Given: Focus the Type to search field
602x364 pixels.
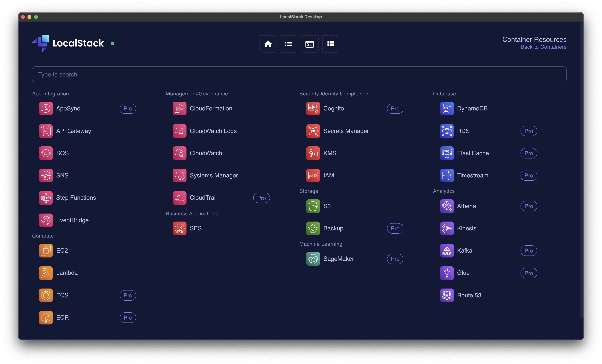Looking at the screenshot, I should (299, 74).
